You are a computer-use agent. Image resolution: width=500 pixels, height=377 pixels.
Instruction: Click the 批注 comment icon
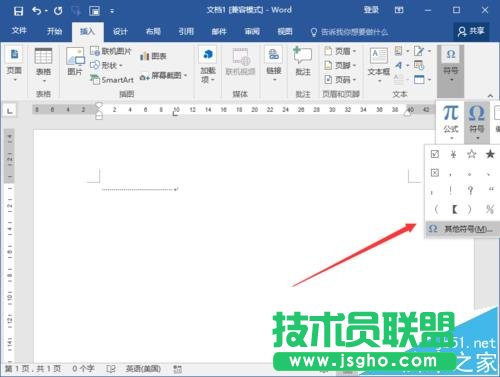(303, 62)
